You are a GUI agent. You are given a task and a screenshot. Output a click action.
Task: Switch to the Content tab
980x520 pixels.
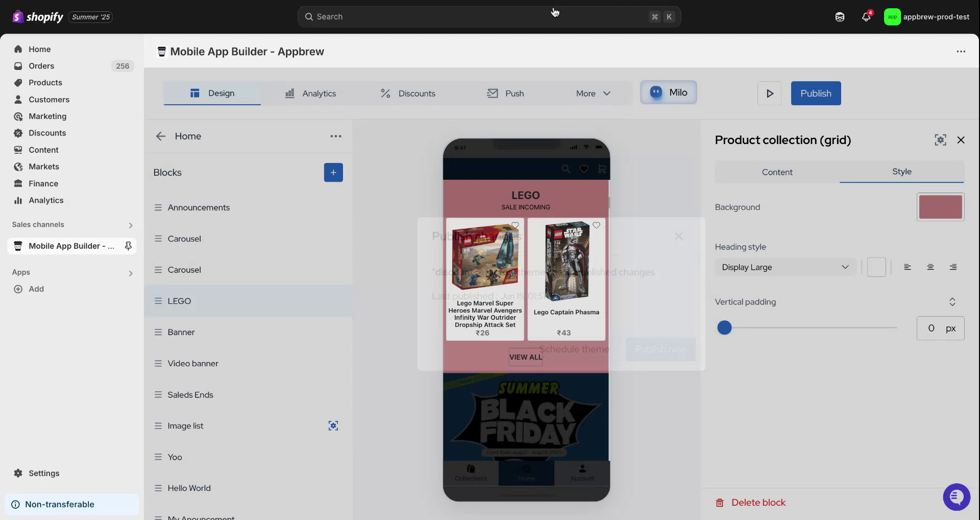pos(777,172)
